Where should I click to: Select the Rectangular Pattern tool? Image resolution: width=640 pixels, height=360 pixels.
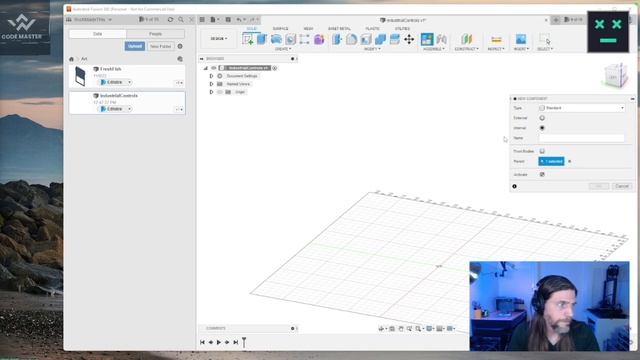[x=304, y=39]
